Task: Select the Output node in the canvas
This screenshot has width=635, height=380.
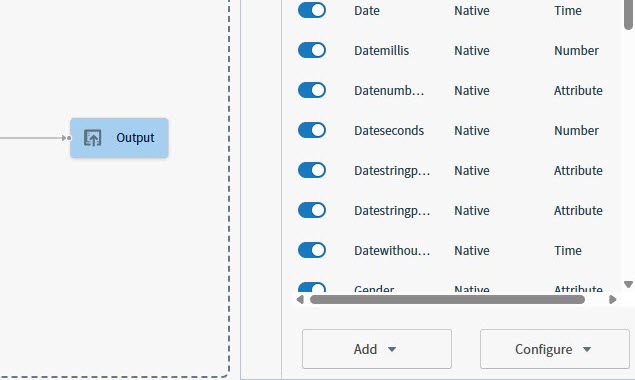Action: [x=119, y=138]
